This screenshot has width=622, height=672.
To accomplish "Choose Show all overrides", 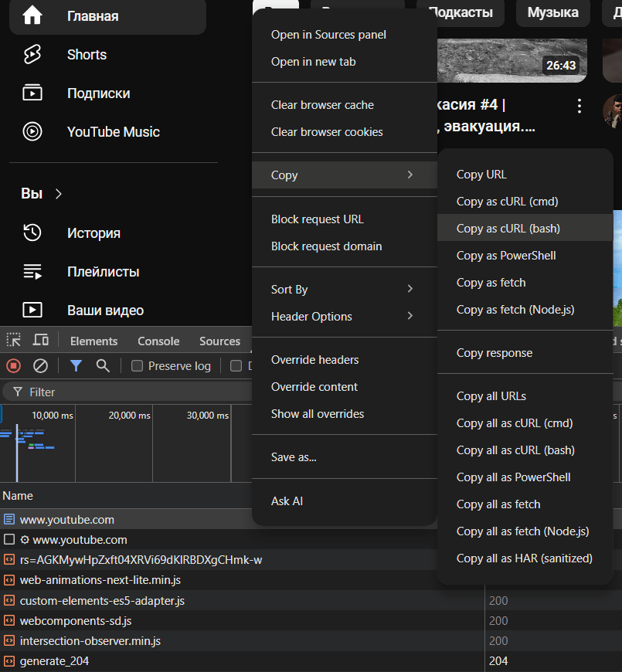I will (x=345, y=413).
